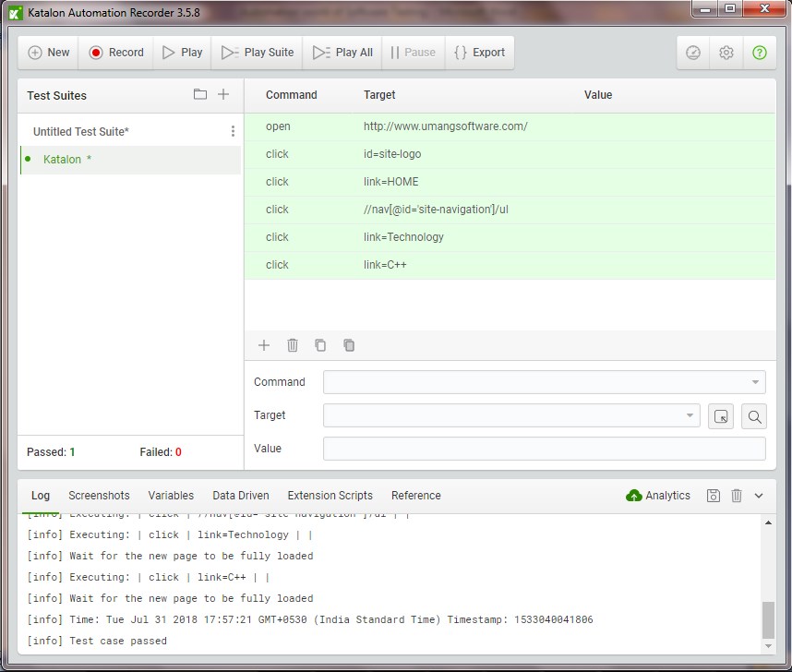Find the target element with magnifier icon
Viewport: 792px width, 672px height.
754,416
